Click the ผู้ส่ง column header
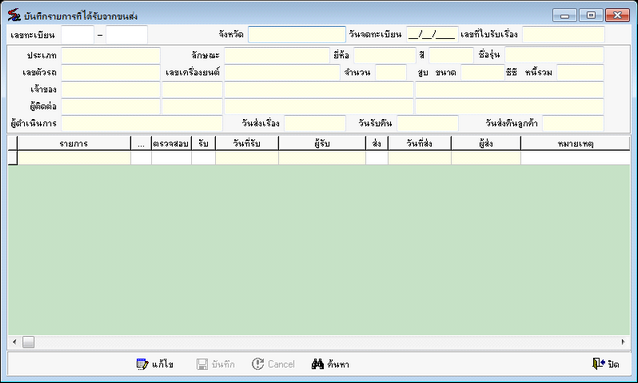The image size is (638, 383). 486,143
